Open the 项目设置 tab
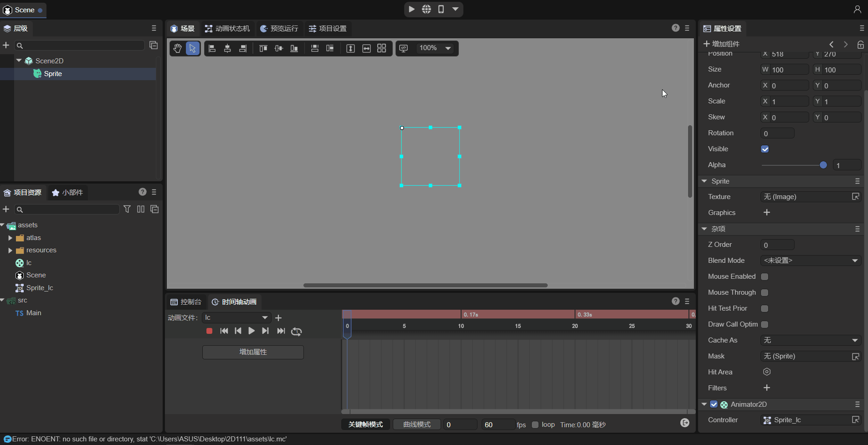Viewport: 868px width, 445px height. pyautogui.click(x=328, y=28)
